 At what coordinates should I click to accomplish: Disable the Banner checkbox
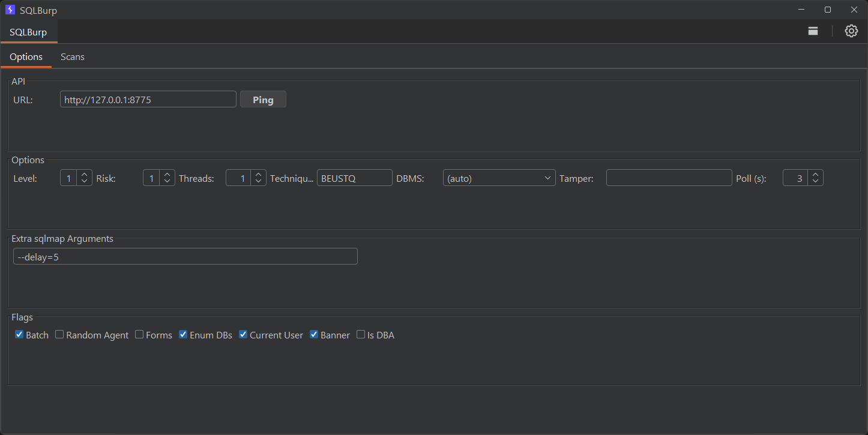tap(314, 334)
